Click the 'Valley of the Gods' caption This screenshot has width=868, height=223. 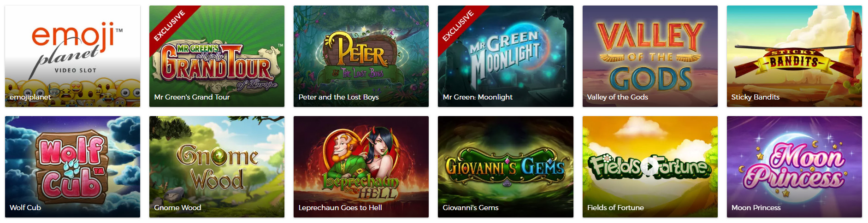pos(617,97)
